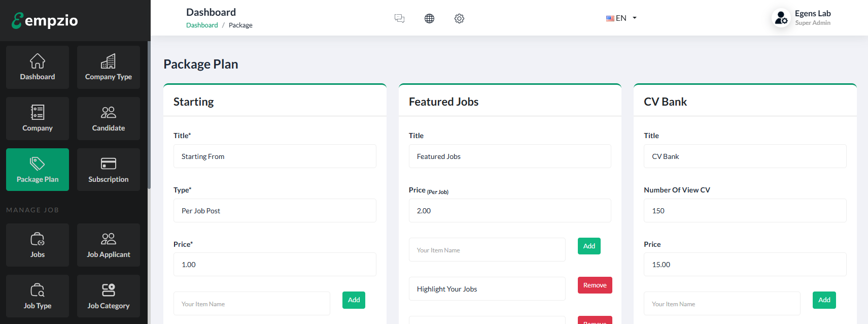Select the Subscription sidebar tile

[109, 170]
